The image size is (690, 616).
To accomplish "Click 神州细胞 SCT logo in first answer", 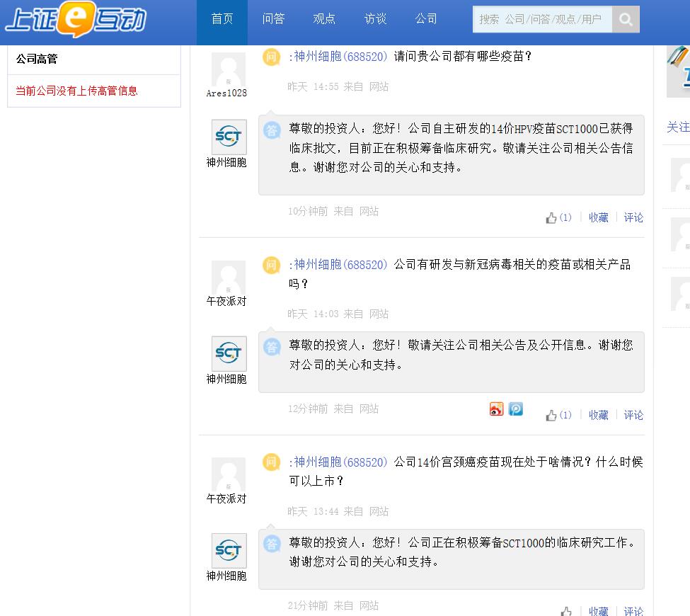I will tap(229, 137).
